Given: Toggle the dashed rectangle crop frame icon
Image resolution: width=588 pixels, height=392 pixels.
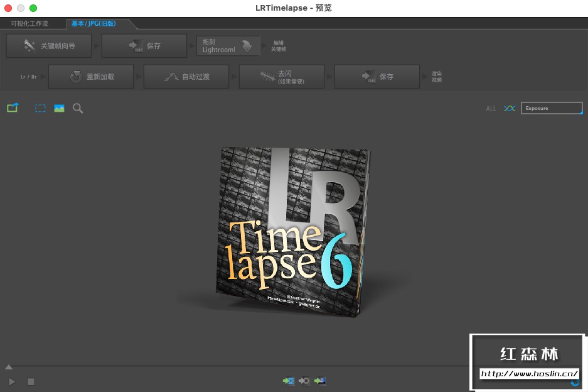Looking at the screenshot, I should 40,108.
